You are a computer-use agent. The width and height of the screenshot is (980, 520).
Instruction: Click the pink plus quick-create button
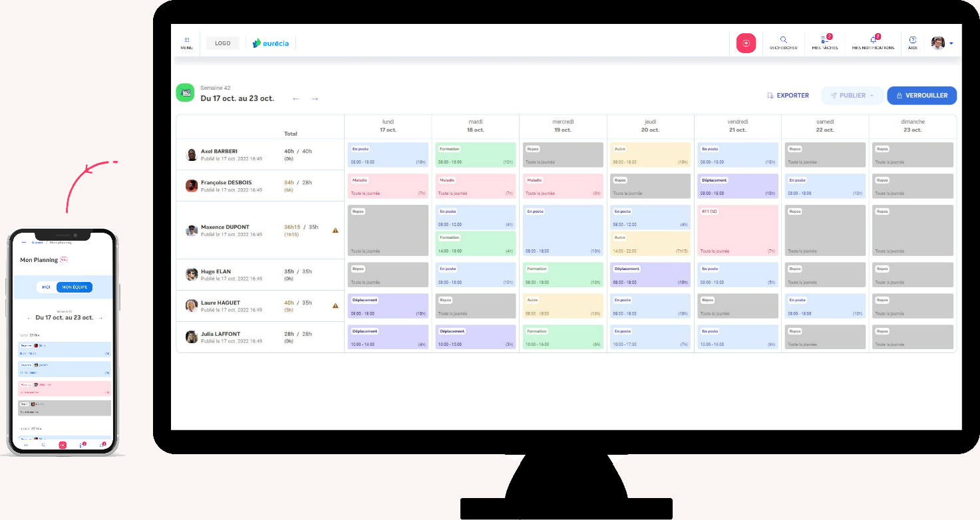click(x=746, y=43)
